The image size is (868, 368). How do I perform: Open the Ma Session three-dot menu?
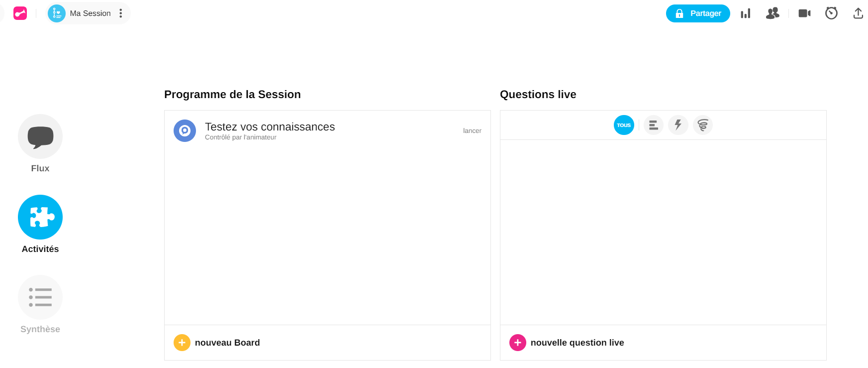point(121,13)
